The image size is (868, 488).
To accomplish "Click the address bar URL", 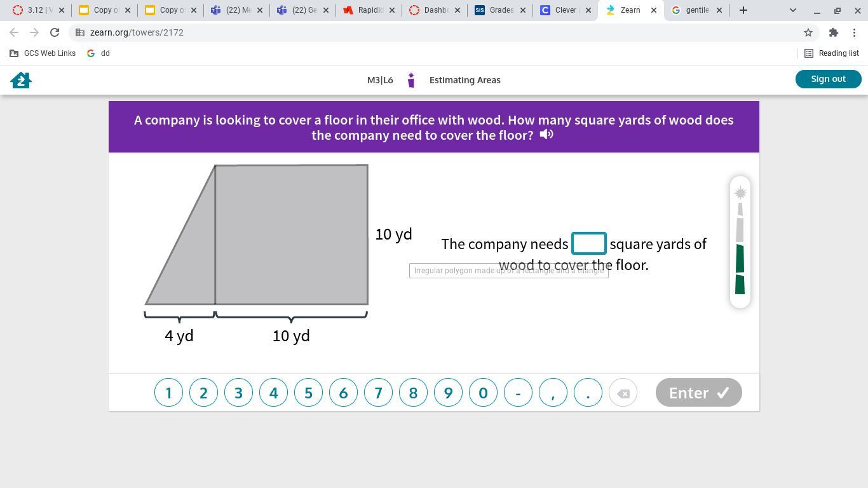I will click(137, 32).
